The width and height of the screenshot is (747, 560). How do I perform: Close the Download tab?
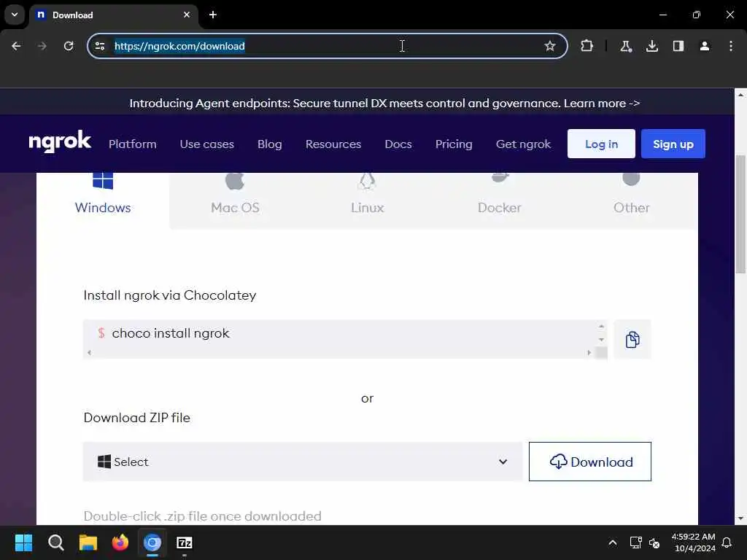pyautogui.click(x=187, y=15)
